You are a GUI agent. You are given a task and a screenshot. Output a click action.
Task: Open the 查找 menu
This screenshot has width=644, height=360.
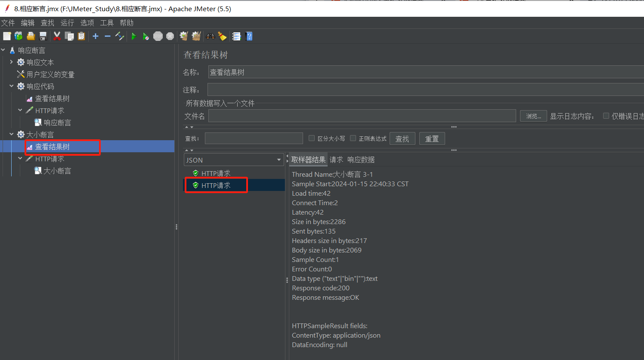[47, 23]
